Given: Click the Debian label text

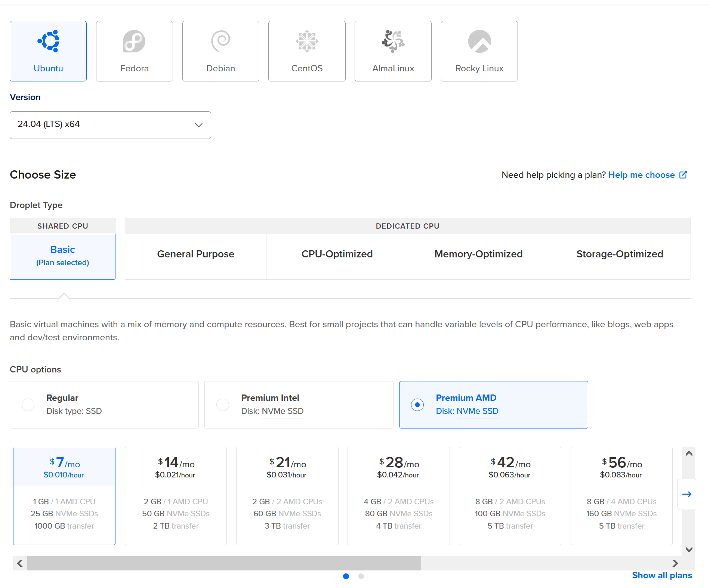Looking at the screenshot, I should pos(220,68).
